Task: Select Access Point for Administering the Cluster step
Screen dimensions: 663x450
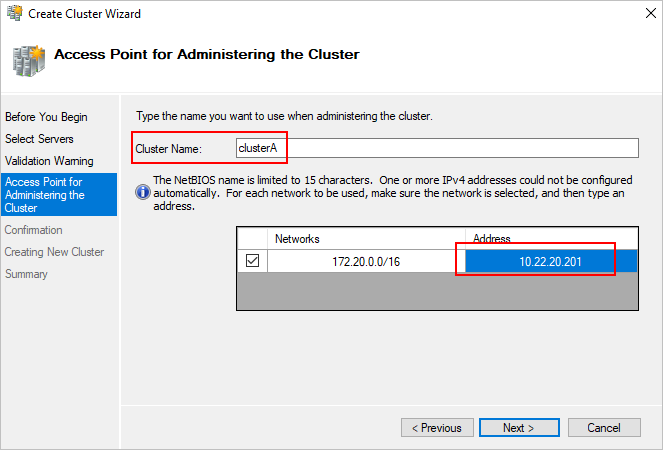Action: pos(59,195)
